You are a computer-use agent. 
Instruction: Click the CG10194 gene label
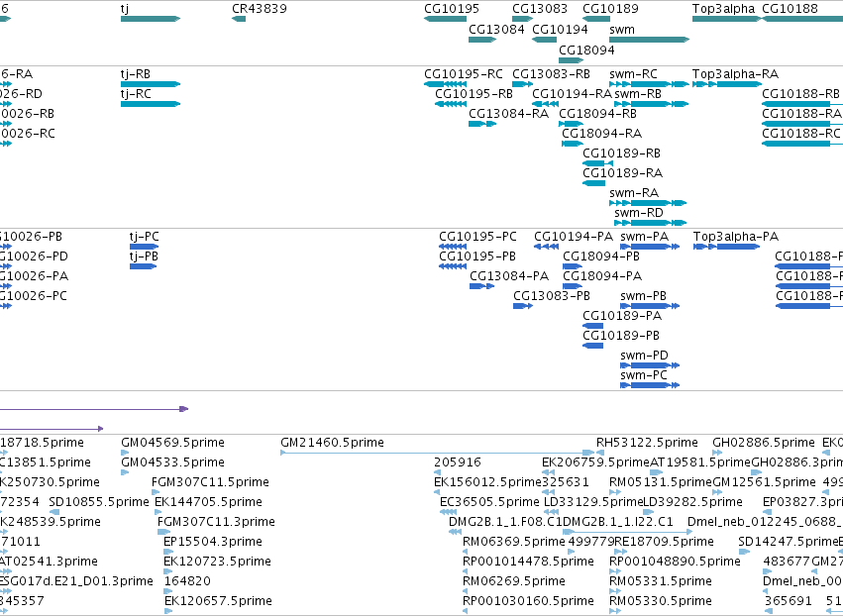pyautogui.click(x=560, y=30)
